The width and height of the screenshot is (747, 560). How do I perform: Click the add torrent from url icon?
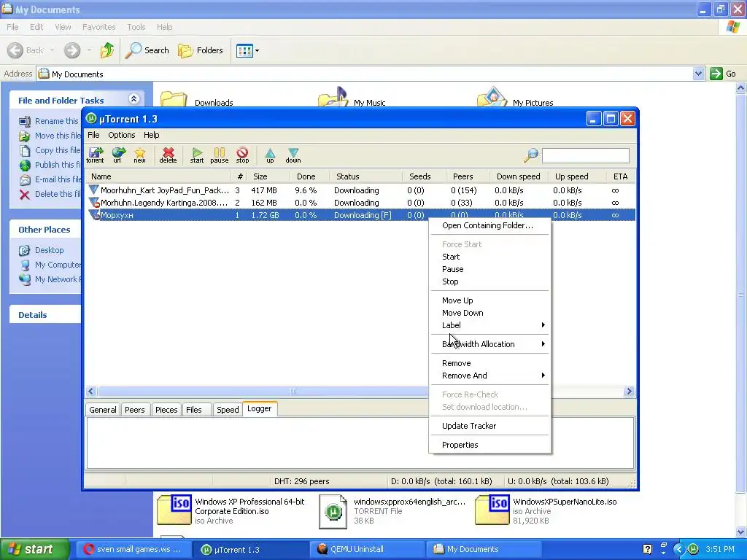[117, 155]
